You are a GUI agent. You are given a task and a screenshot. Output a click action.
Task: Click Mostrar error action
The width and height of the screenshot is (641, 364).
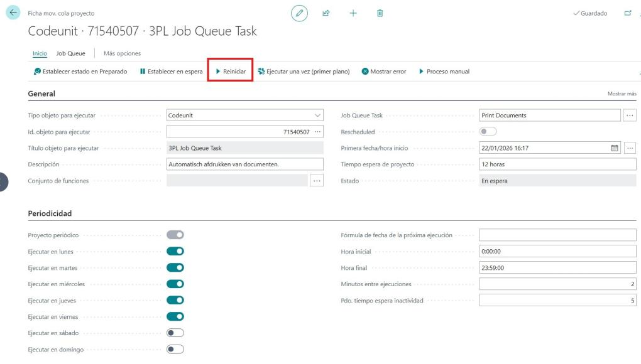[x=383, y=72]
